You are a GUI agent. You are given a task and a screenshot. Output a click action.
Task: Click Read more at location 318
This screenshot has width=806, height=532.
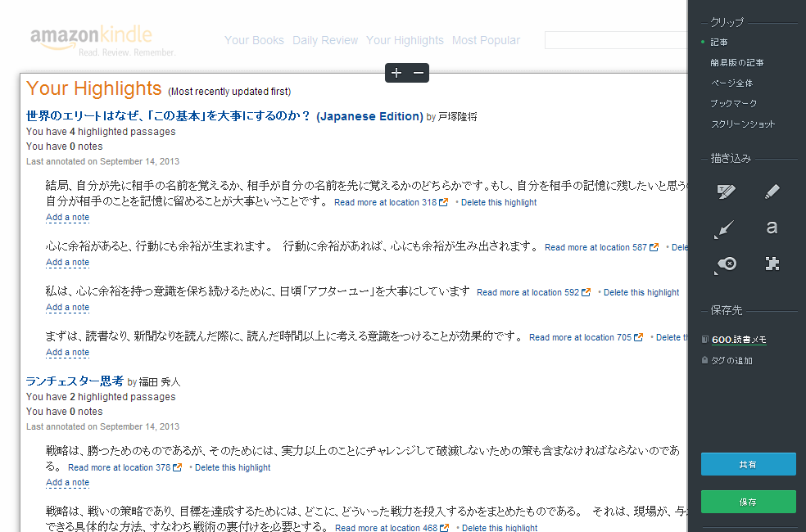385,202
